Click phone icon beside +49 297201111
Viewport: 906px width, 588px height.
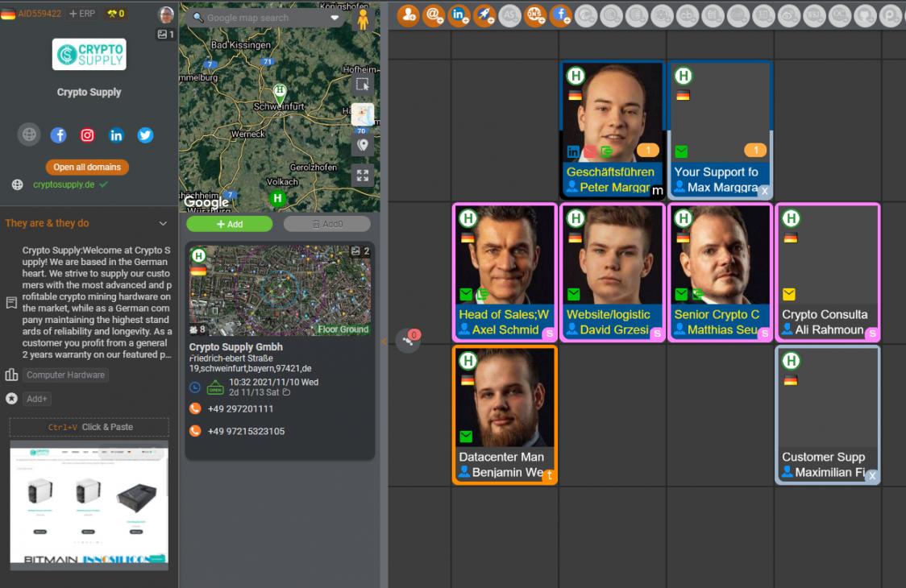194,408
